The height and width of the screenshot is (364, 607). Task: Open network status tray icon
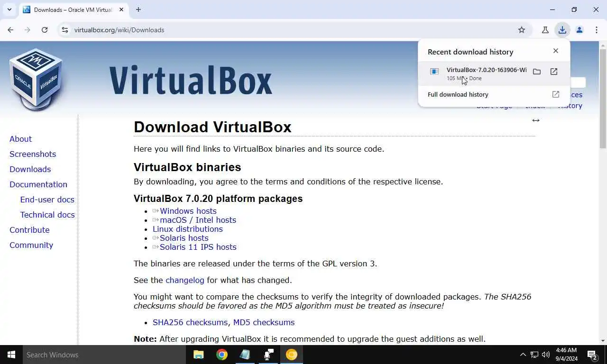coord(534,355)
